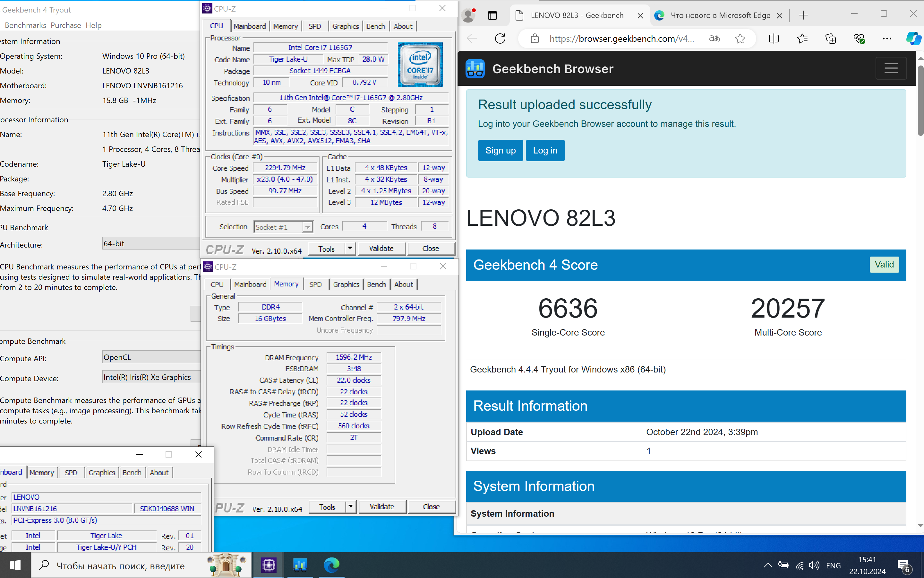Image resolution: width=924 pixels, height=578 pixels.
Task: Open the Help menu in Geekbench
Action: pos(94,25)
